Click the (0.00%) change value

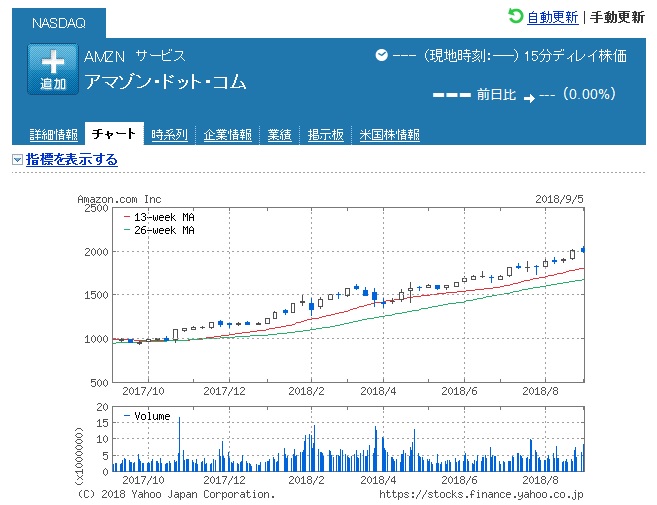point(590,93)
